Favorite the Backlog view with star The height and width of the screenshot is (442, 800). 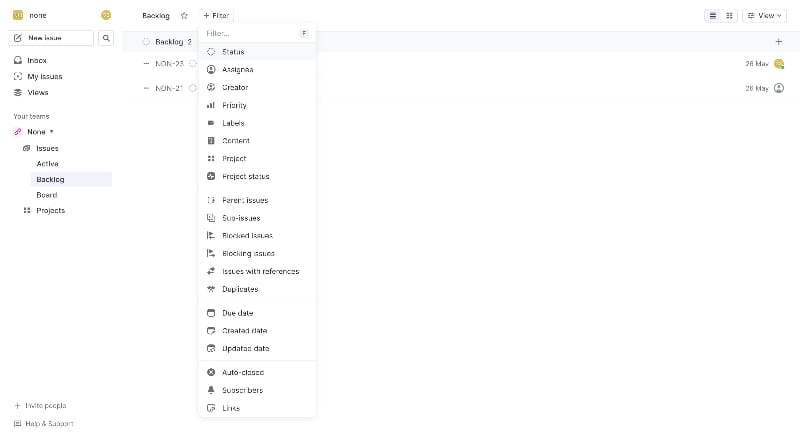184,16
